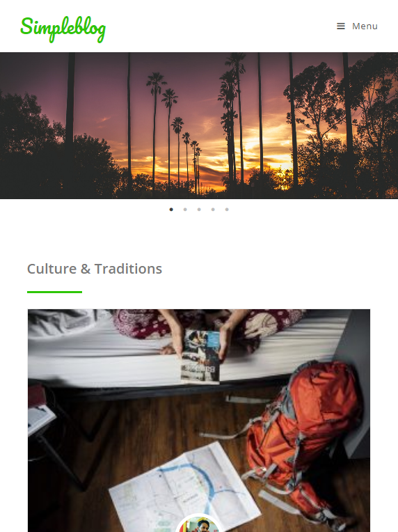Image resolution: width=398 pixels, height=532 pixels.
Task: Click the tall palm trees in slide center
Action: pyautogui.click(x=170, y=132)
